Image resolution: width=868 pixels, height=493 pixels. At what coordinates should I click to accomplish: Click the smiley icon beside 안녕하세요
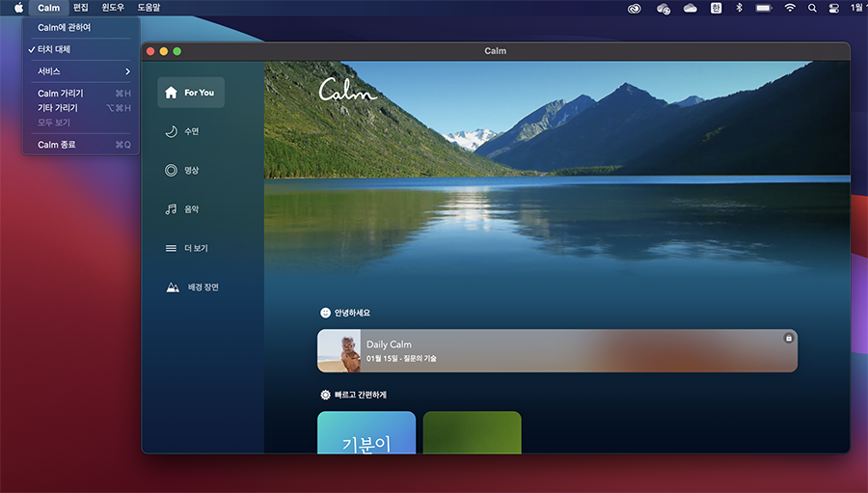coord(326,313)
